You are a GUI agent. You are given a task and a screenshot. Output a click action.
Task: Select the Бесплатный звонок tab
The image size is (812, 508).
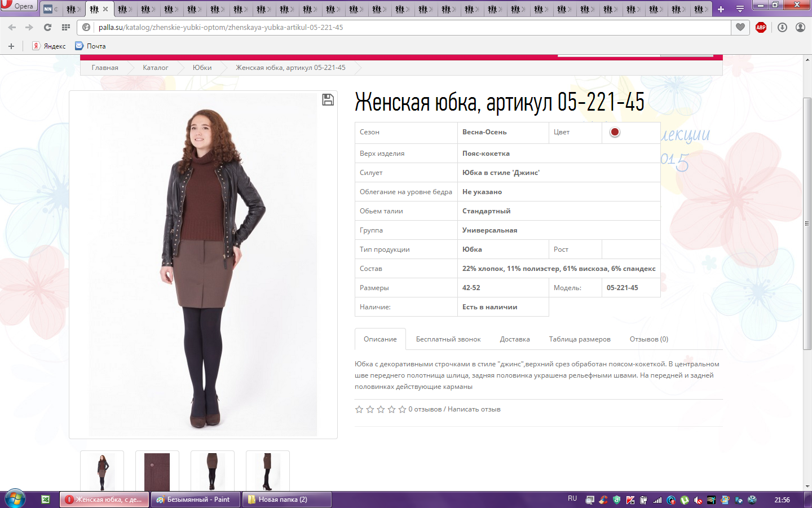click(x=448, y=339)
